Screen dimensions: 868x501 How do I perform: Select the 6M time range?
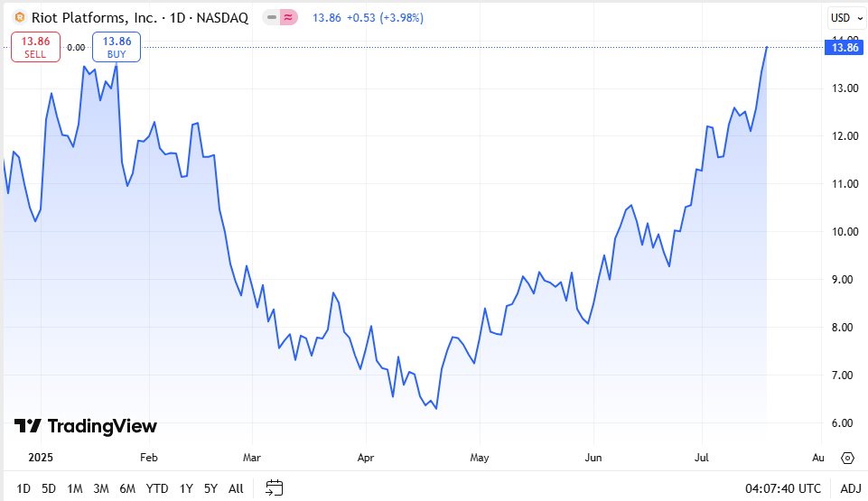127,488
